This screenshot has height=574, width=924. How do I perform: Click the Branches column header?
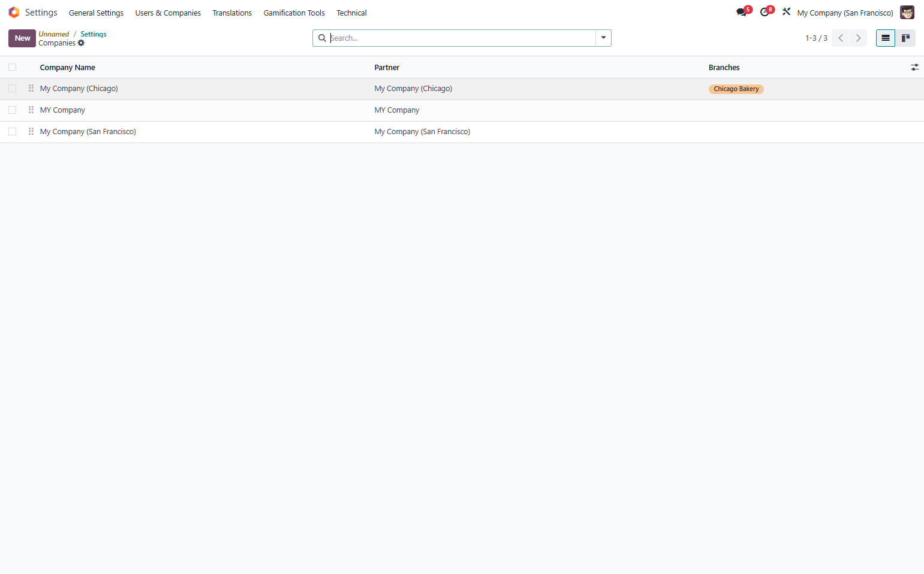pos(724,68)
